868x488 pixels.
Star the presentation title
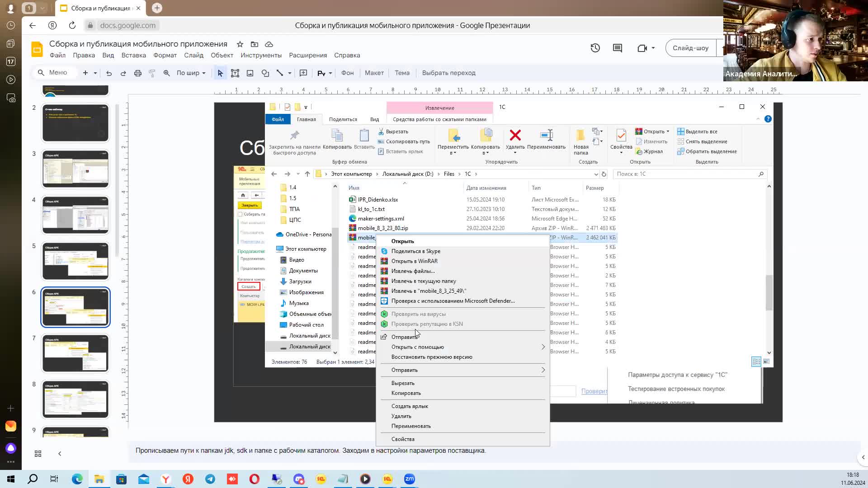(x=240, y=44)
